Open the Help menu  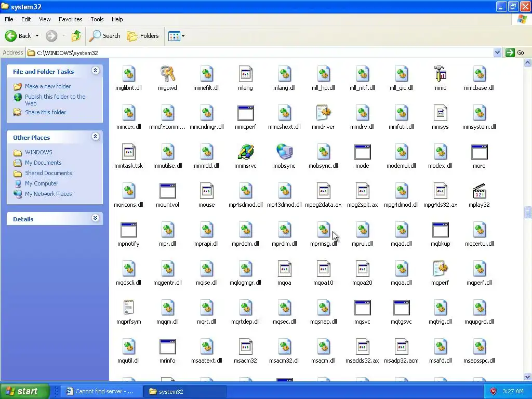click(117, 19)
